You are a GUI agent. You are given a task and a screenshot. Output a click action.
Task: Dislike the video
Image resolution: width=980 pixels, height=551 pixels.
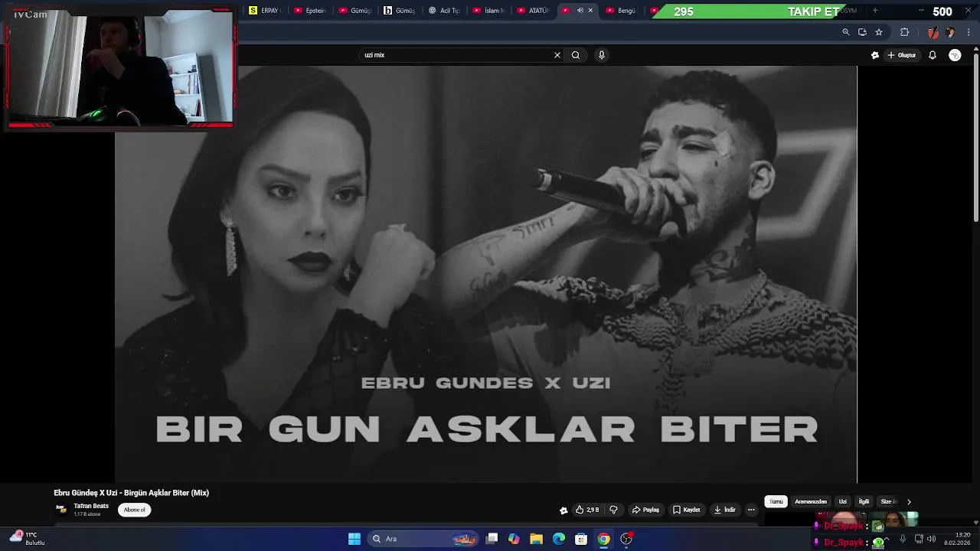[613, 510]
